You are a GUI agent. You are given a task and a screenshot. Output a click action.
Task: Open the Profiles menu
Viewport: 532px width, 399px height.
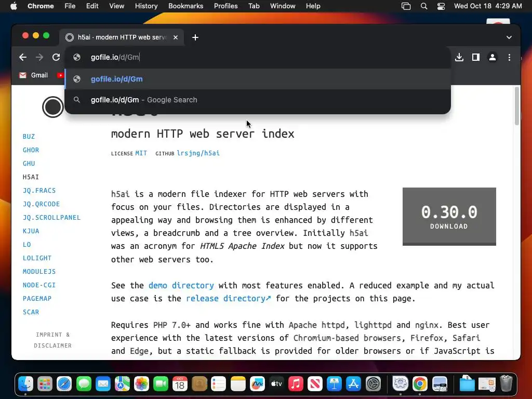225,6
